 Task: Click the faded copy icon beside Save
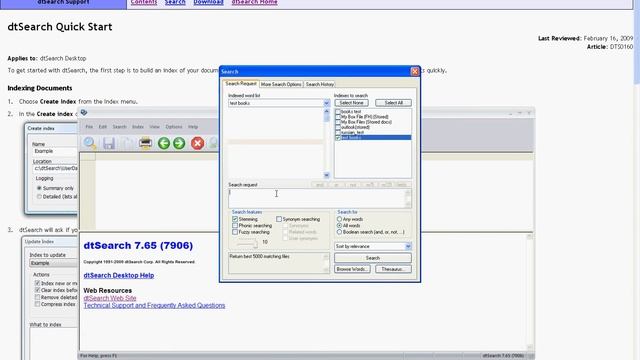point(128,143)
